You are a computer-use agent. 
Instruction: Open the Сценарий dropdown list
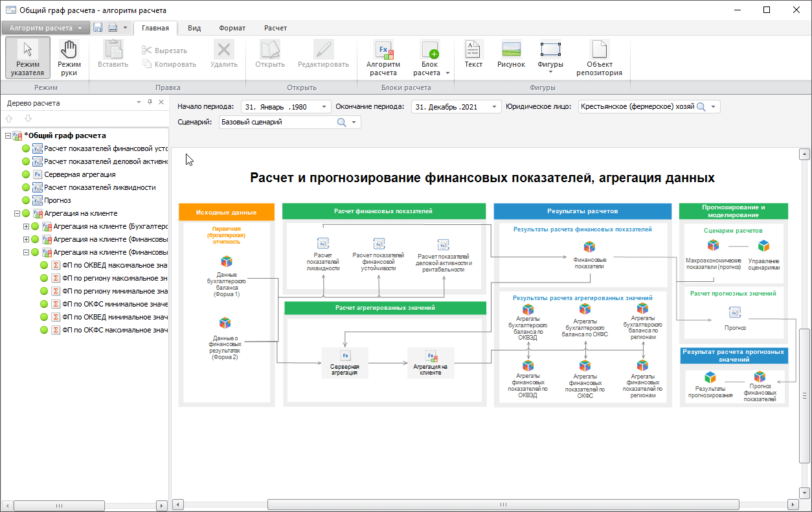point(354,122)
